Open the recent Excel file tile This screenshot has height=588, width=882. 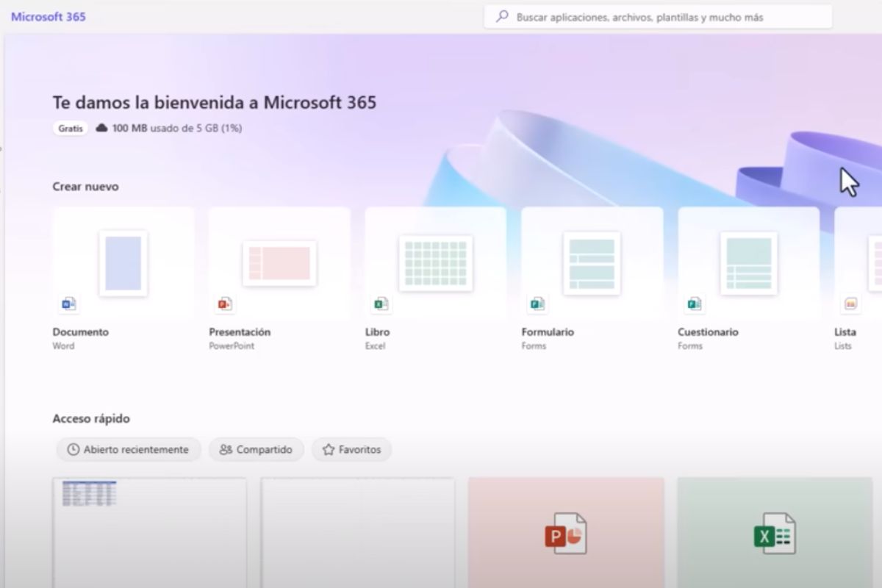(x=774, y=532)
